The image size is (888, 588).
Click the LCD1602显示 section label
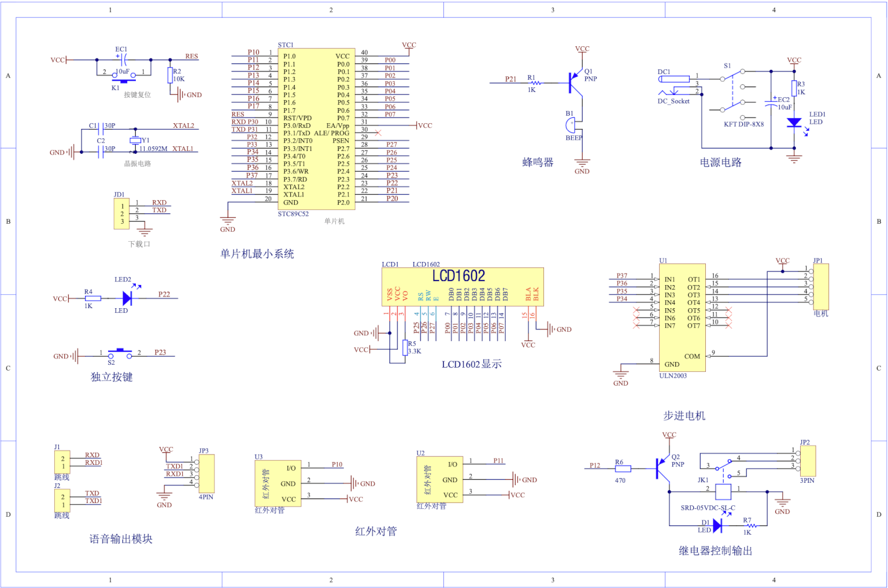(x=472, y=364)
